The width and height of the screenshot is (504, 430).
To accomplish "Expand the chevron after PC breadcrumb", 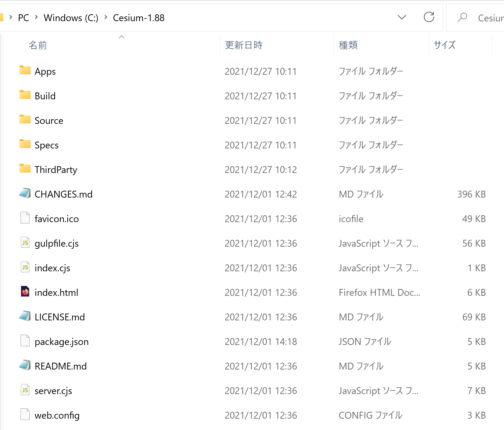I will [36, 17].
